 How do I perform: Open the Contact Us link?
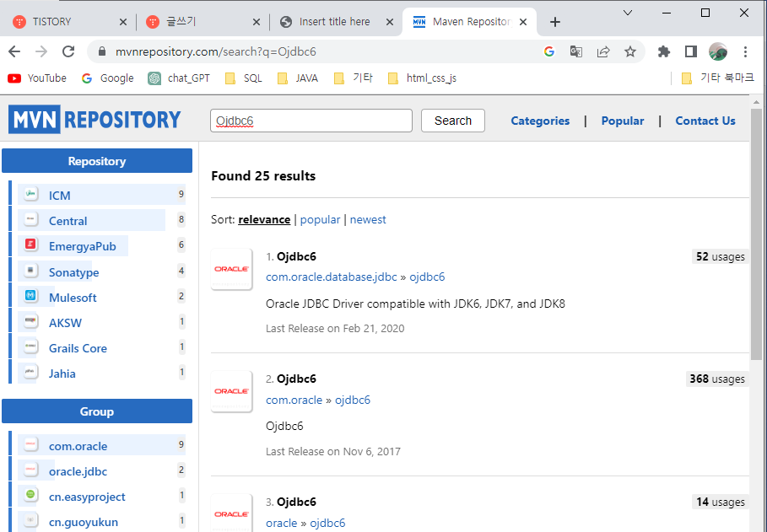pos(705,121)
